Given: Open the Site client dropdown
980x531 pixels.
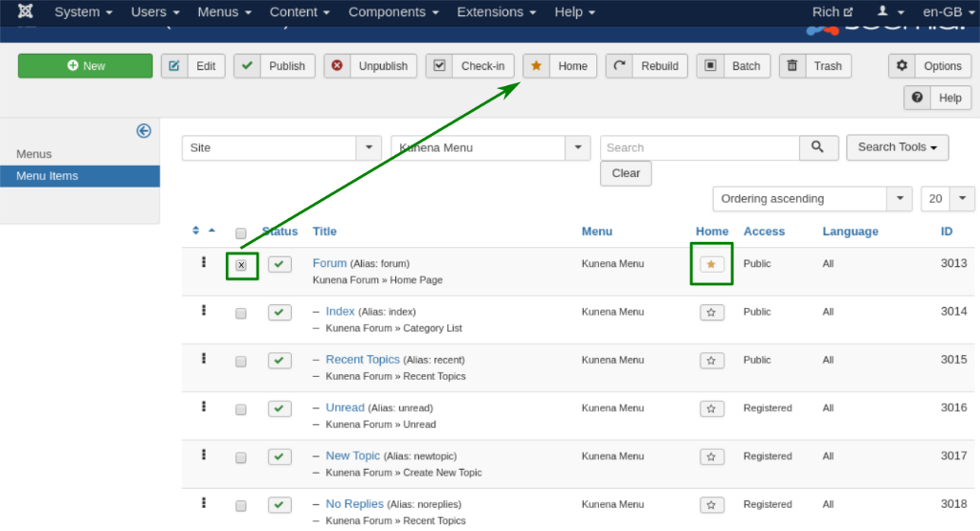Looking at the screenshot, I should 281,148.
